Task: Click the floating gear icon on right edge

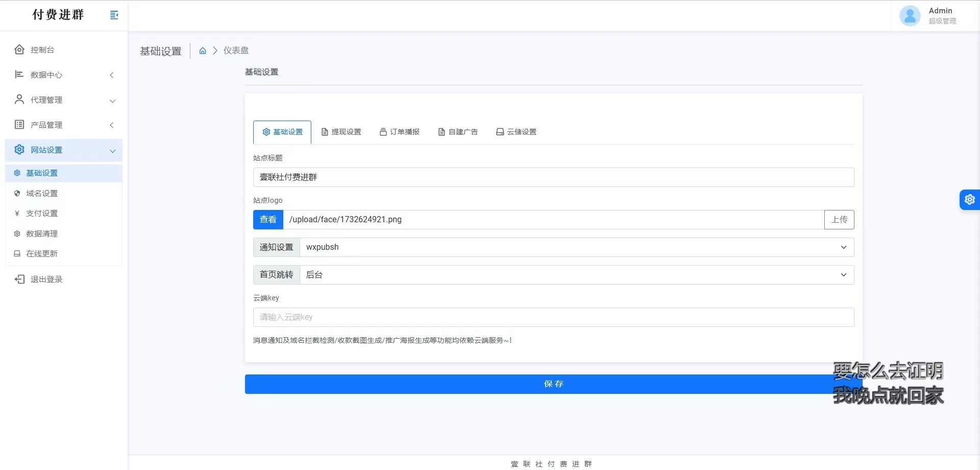Action: (970, 199)
